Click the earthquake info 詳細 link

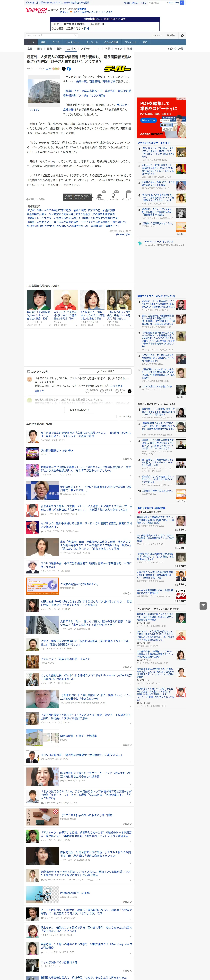pyautogui.click(x=87, y=29)
